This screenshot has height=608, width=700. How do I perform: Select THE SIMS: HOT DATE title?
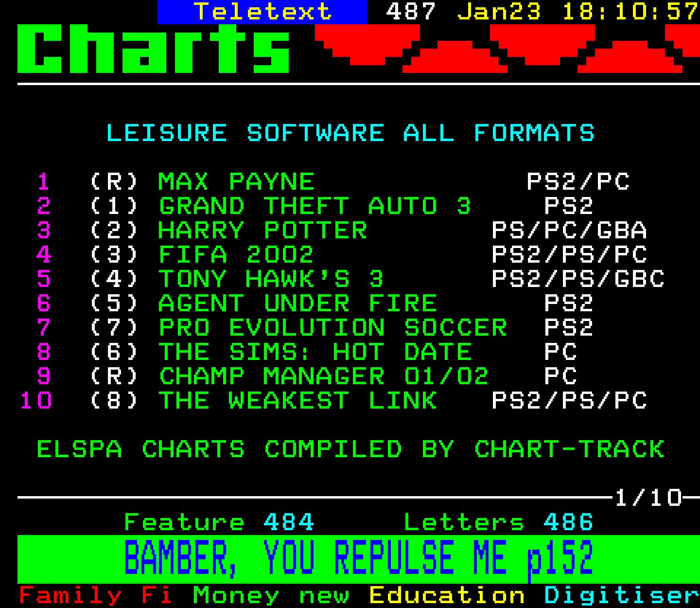[x=315, y=352]
